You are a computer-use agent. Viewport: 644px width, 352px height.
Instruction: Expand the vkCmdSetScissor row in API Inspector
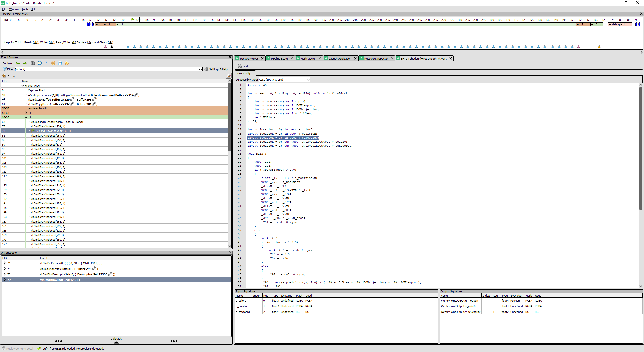click(5, 263)
